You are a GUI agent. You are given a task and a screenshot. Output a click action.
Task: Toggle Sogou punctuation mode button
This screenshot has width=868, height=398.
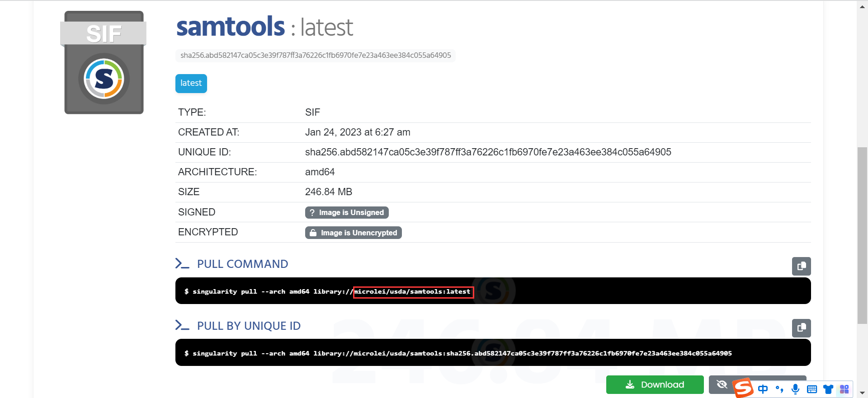click(779, 389)
